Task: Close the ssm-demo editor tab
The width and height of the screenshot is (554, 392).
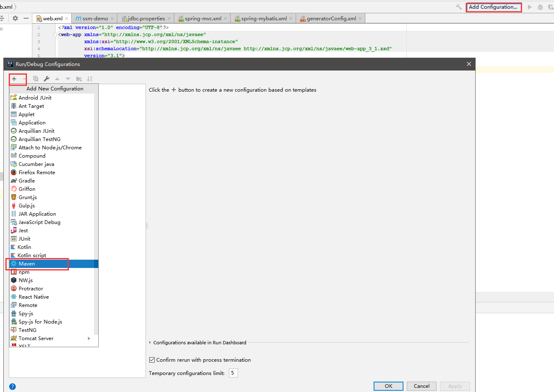Action: pyautogui.click(x=112, y=19)
